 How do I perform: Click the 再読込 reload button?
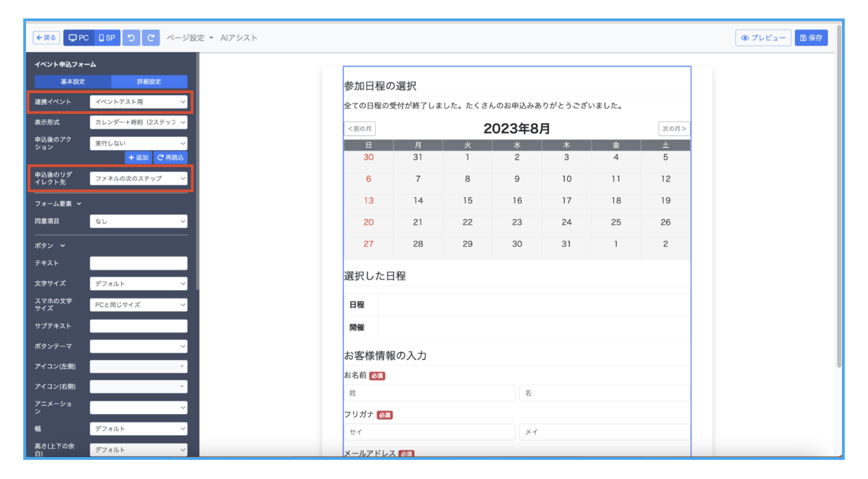(x=170, y=157)
